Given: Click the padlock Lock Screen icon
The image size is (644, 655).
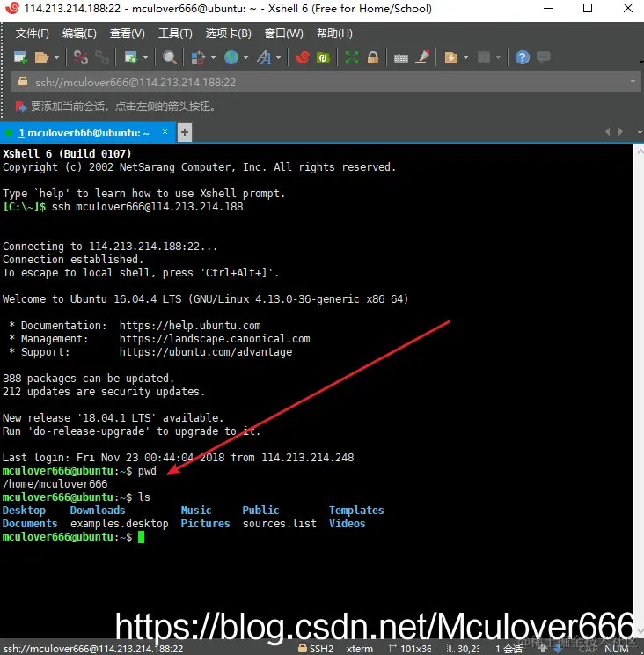Looking at the screenshot, I should pyautogui.click(x=373, y=57).
